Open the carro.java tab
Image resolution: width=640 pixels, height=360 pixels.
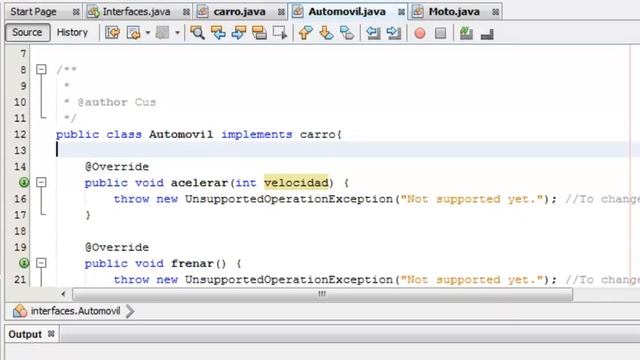(239, 12)
